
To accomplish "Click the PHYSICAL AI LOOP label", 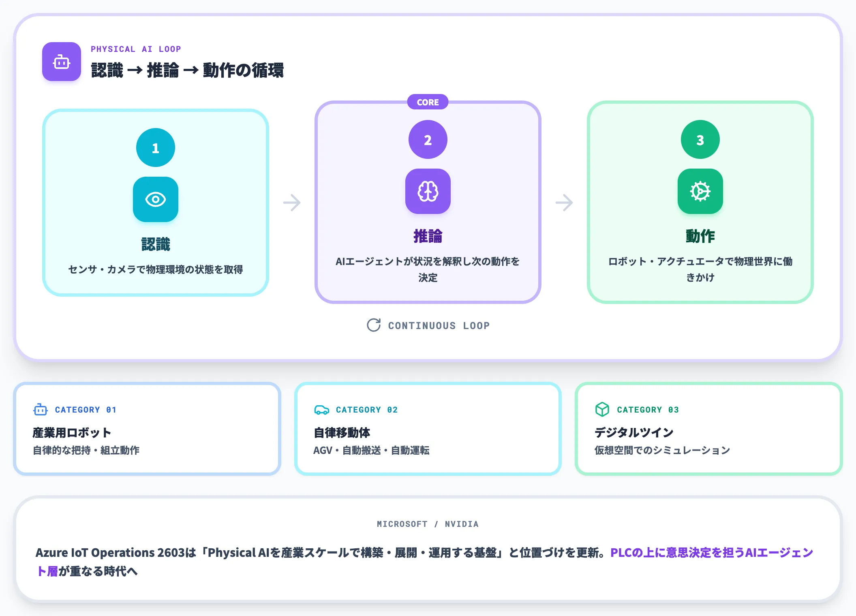I will (x=136, y=49).
